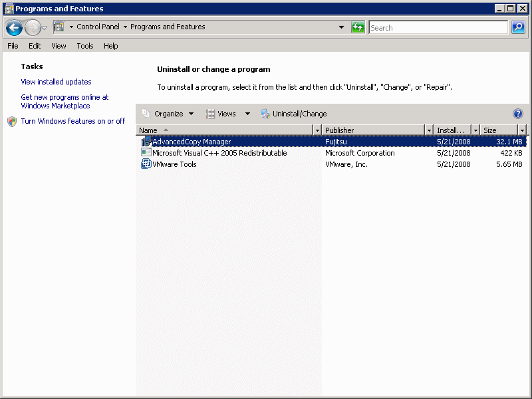Expand the Views dropdown arrow
Viewport: 532px width, 399px height.
(x=247, y=114)
